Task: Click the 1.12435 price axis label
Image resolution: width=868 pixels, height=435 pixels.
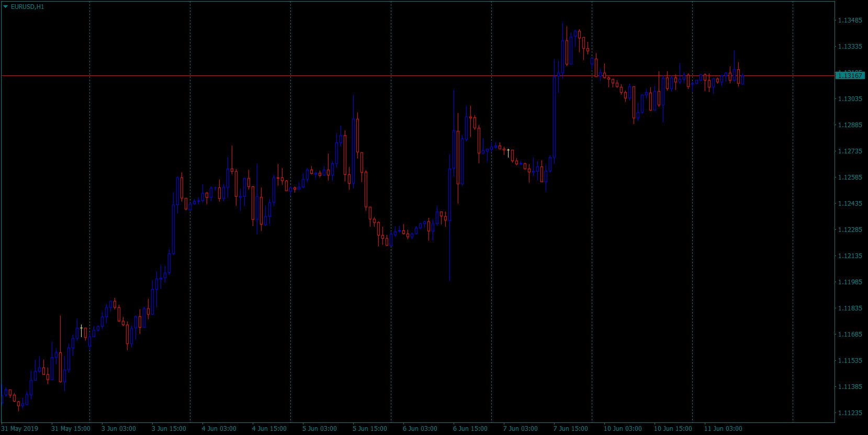Action: point(850,204)
